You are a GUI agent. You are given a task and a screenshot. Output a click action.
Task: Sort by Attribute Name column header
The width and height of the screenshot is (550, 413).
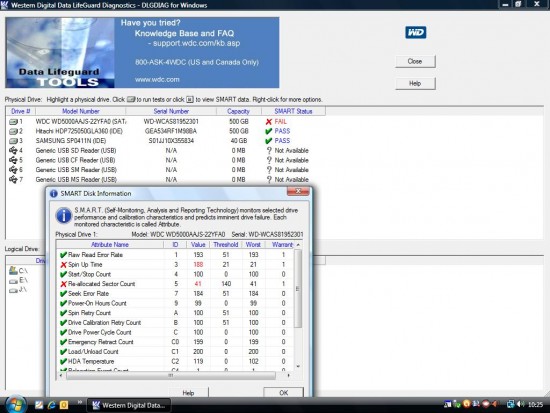tap(110, 245)
